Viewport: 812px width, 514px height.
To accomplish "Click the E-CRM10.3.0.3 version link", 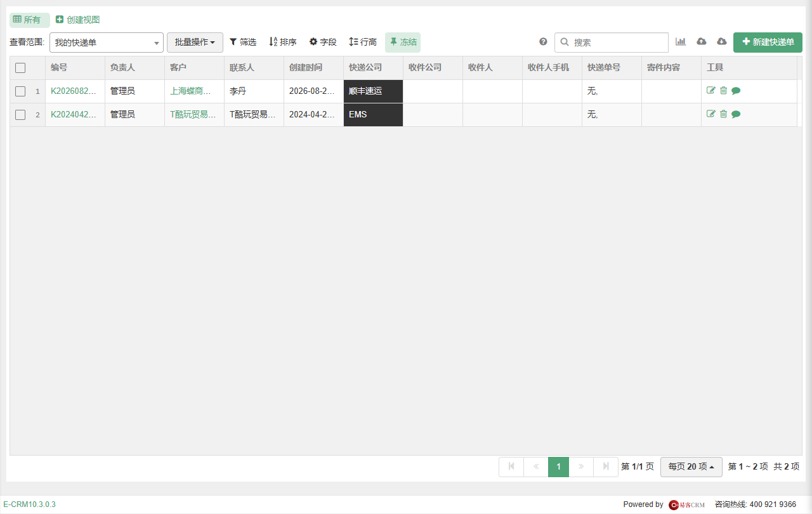I will 29,504.
